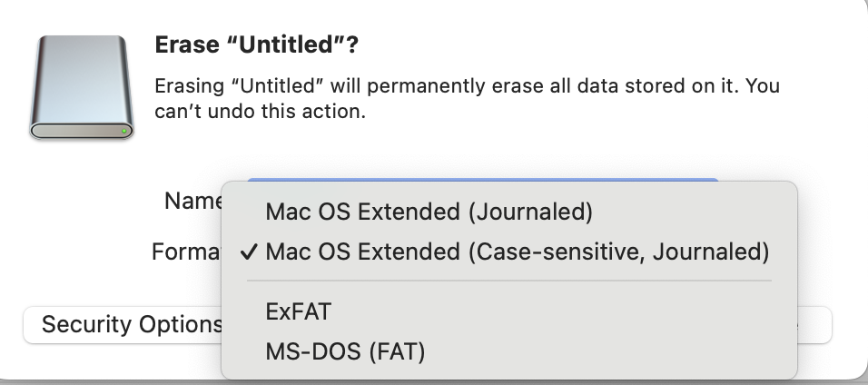Click the Format field label
Viewport: 868px width, 385px height.
click(x=186, y=252)
